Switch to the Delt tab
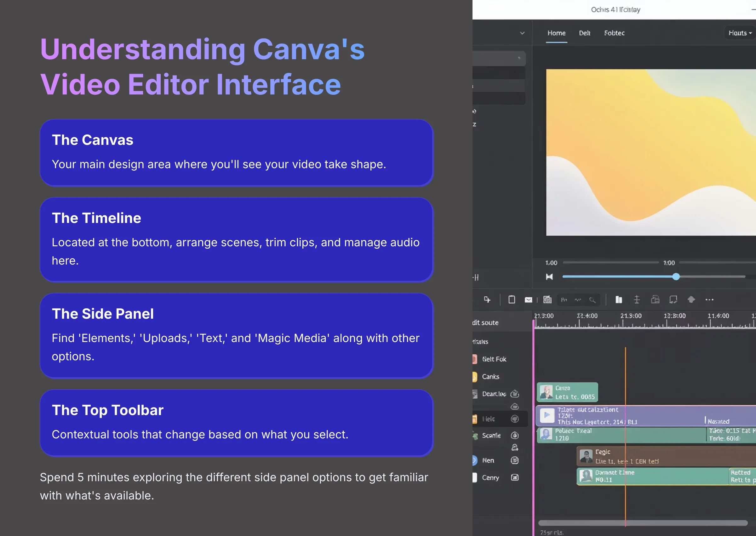The image size is (756, 536). [585, 33]
